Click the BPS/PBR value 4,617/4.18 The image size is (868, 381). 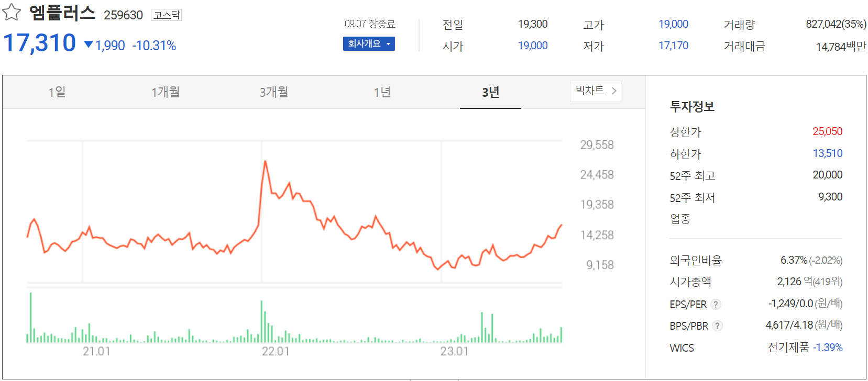click(789, 325)
